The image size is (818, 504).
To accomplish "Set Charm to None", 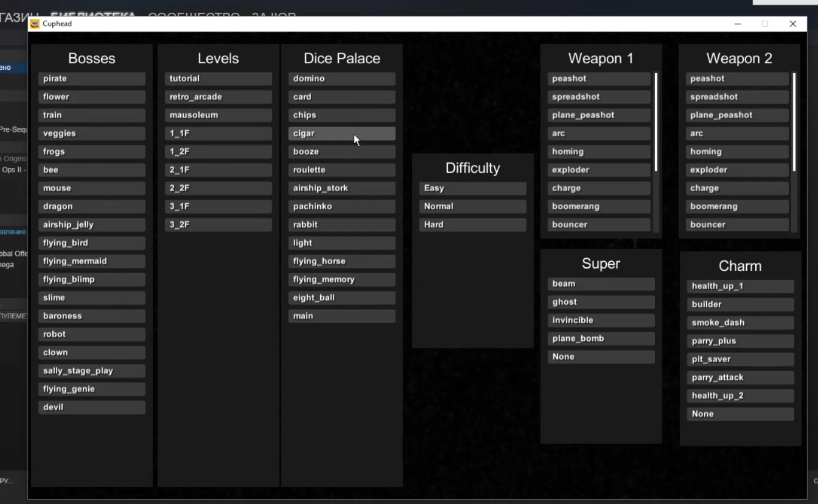I will [741, 415].
